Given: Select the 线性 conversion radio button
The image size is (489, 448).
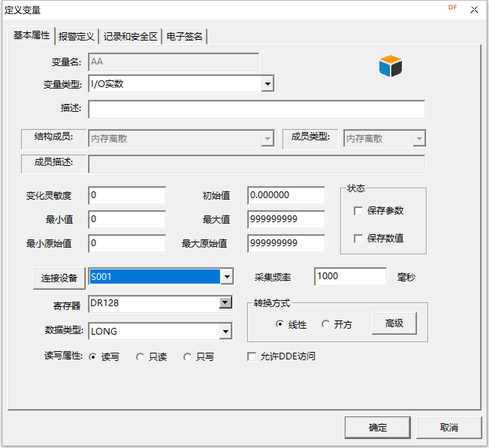Looking at the screenshot, I should pyautogui.click(x=279, y=324).
